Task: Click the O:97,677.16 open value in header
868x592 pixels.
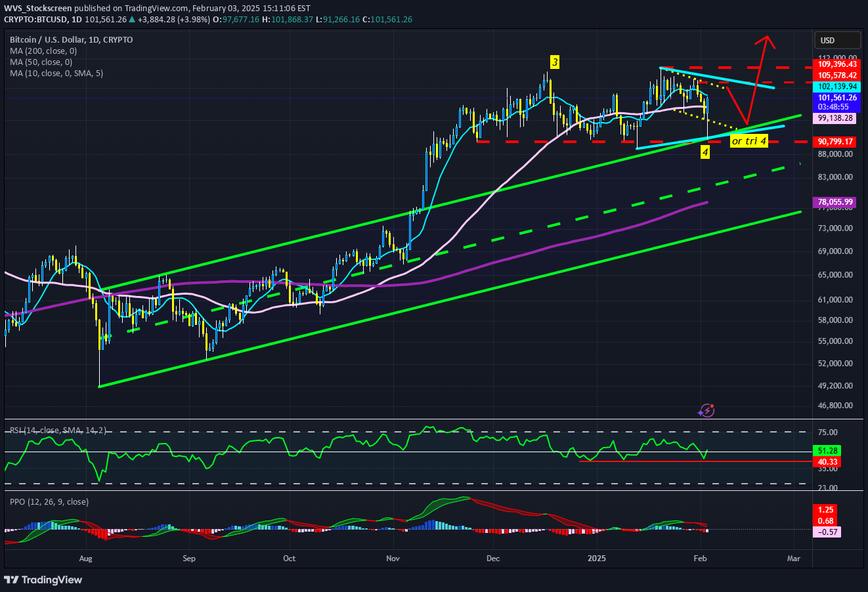Action: [x=236, y=20]
